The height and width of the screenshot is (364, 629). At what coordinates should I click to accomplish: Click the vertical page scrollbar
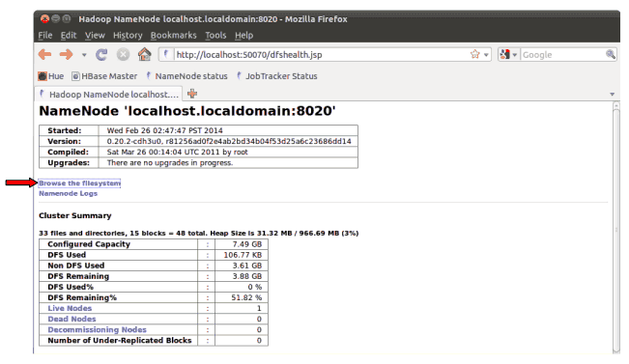click(616, 228)
